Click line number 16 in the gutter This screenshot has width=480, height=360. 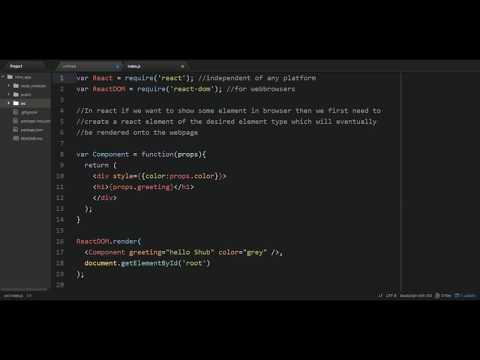pyautogui.click(x=60, y=241)
